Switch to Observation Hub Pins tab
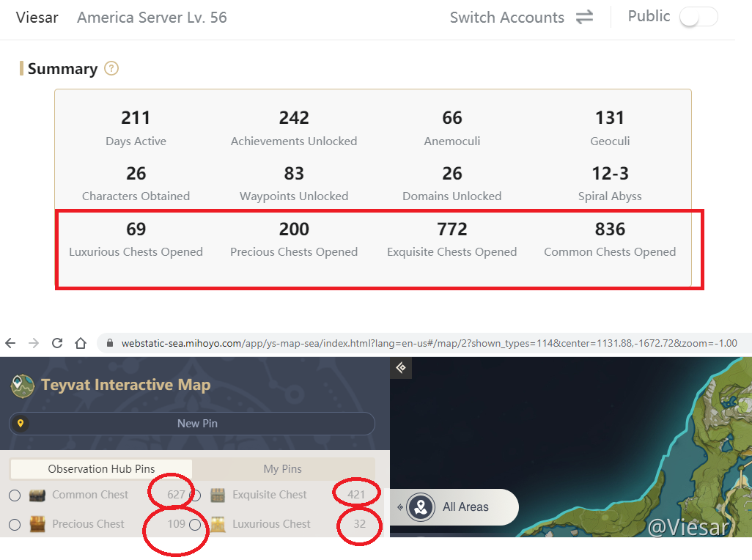This screenshot has width=752, height=560. [101, 469]
